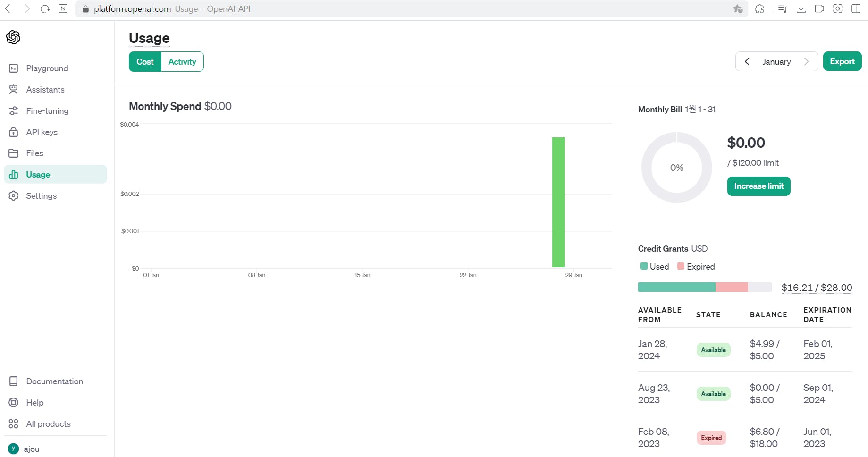The image size is (868, 457).
Task: Click the picture-in-picture toolbar icon
Action: click(x=819, y=8)
